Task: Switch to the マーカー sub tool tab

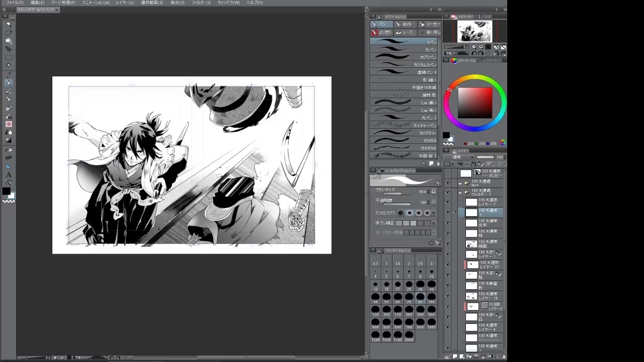Action: click(429, 24)
